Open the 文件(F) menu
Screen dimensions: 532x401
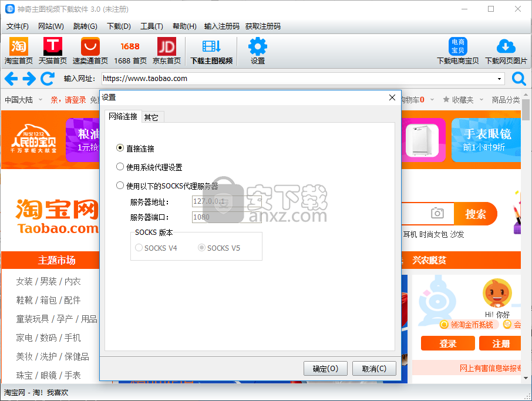coord(17,26)
